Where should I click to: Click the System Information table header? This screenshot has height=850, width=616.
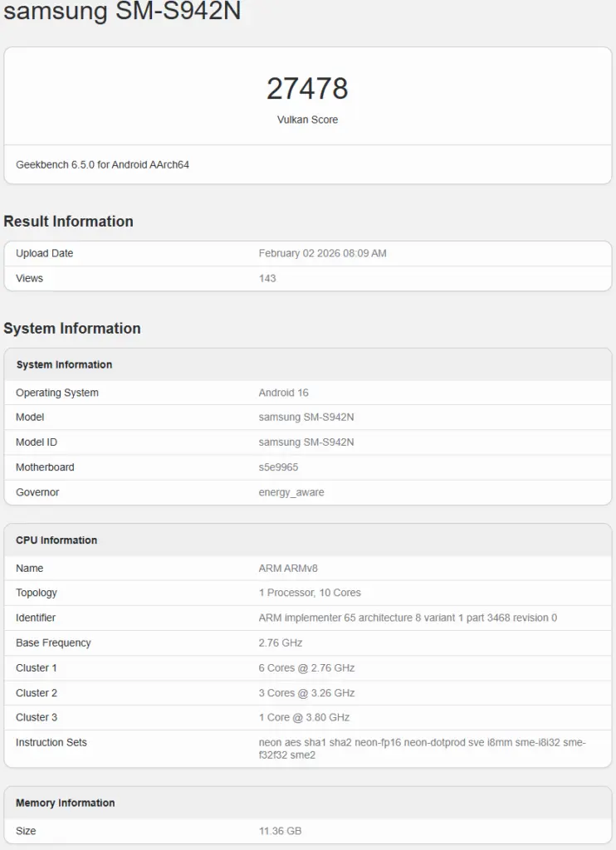click(x=64, y=364)
